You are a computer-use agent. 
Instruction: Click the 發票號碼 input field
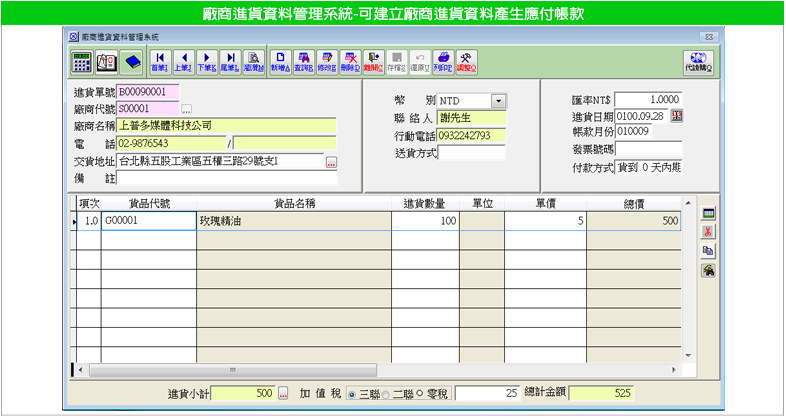pyautogui.click(x=649, y=148)
